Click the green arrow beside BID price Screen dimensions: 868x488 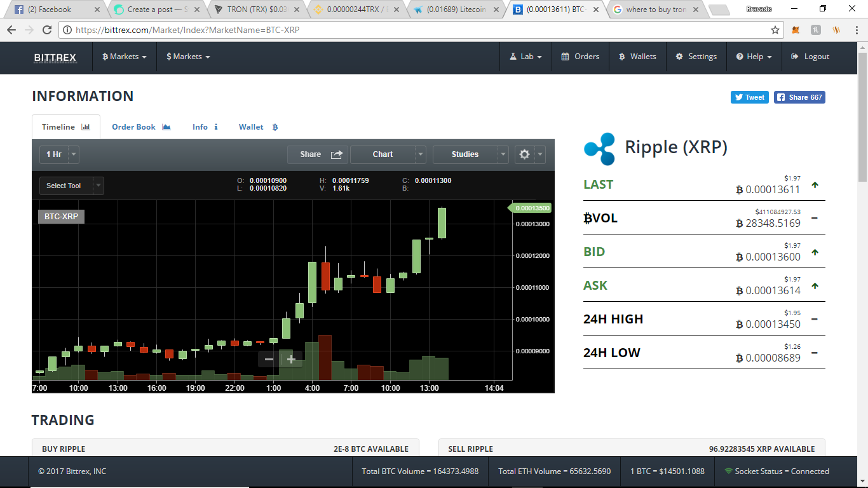pyautogui.click(x=815, y=252)
